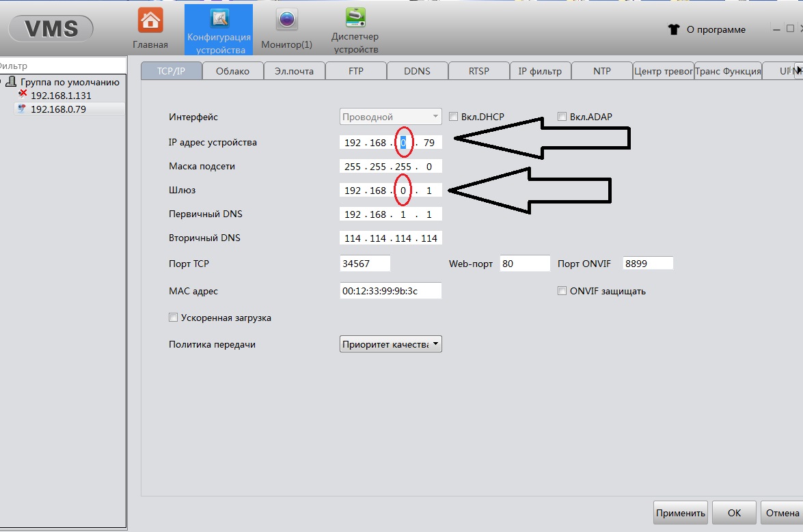Open the Интерфейс Проводной dropdown

click(391, 117)
